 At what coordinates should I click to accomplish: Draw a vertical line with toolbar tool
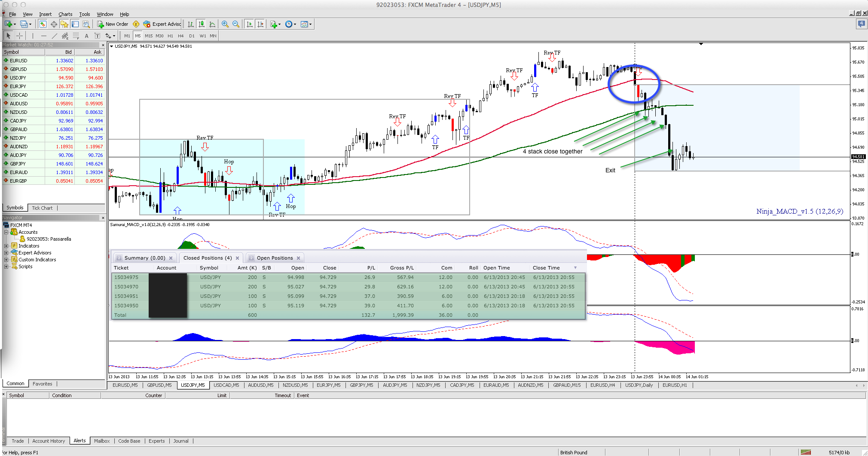(33, 36)
